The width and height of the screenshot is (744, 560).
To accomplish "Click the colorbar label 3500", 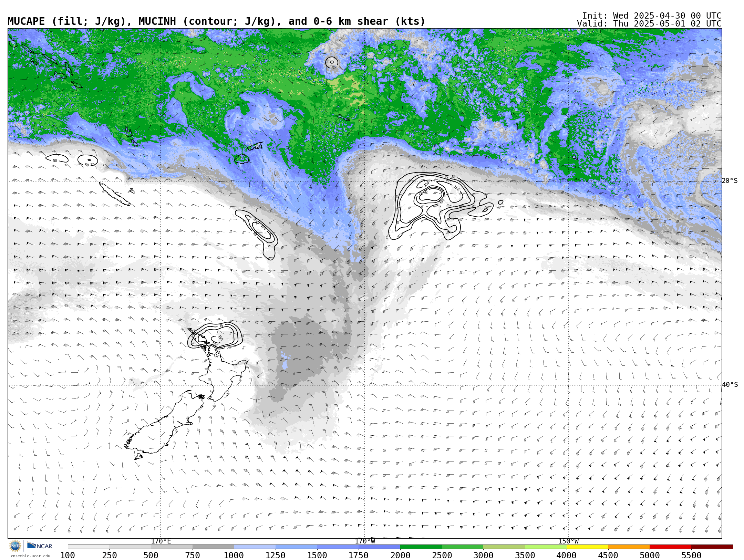I will pos(525,556).
